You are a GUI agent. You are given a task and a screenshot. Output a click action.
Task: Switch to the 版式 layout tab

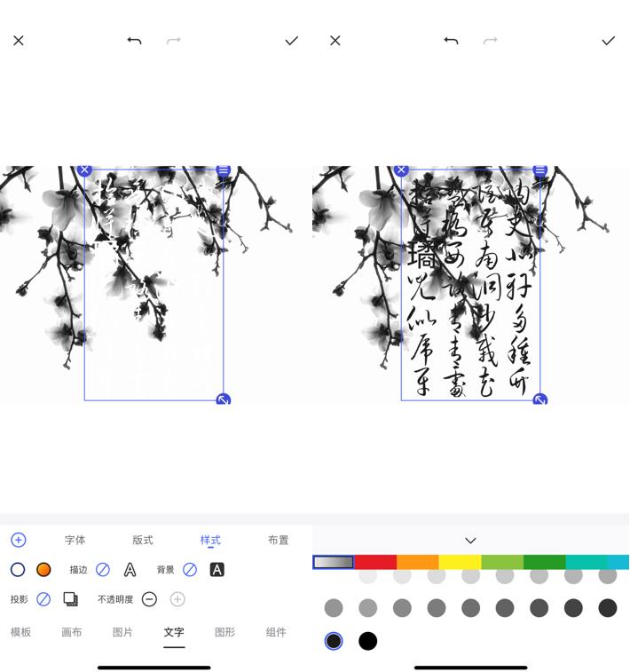[143, 540]
